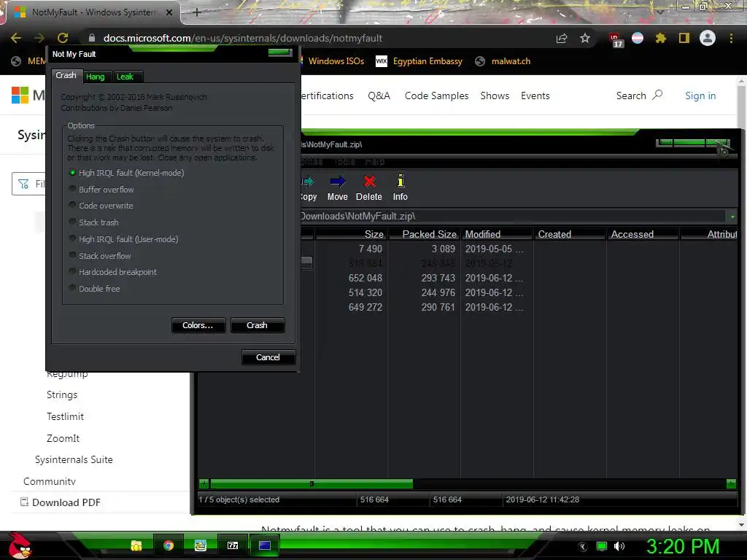Click Search on Microsoft Docs
This screenshot has width=747, height=560.
click(x=639, y=96)
